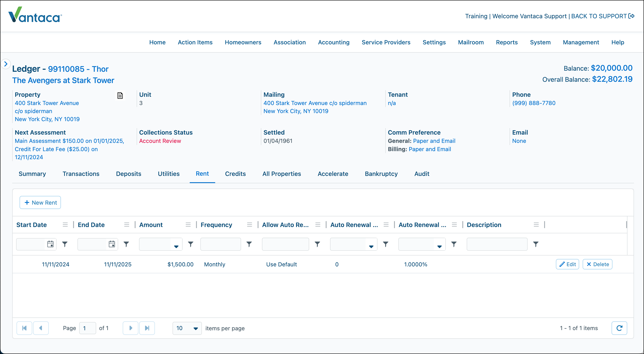The width and height of the screenshot is (644, 354).
Task: Open the Help menu
Action: pyautogui.click(x=618, y=42)
